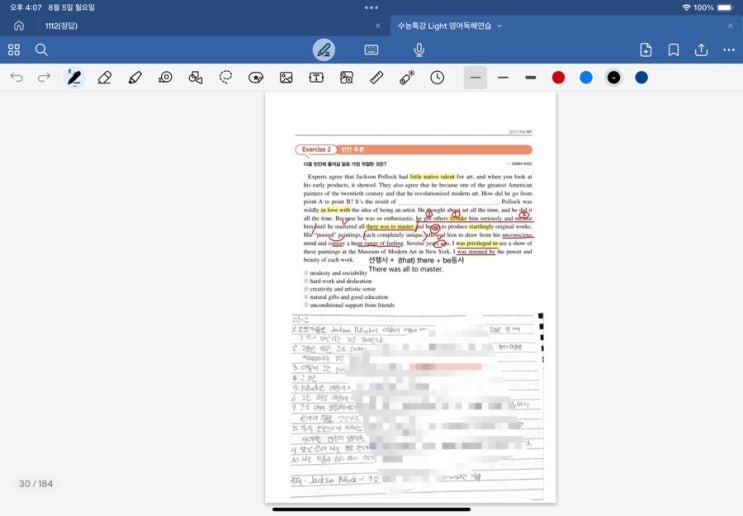Insert an image
743x516 pixels.
click(x=286, y=77)
